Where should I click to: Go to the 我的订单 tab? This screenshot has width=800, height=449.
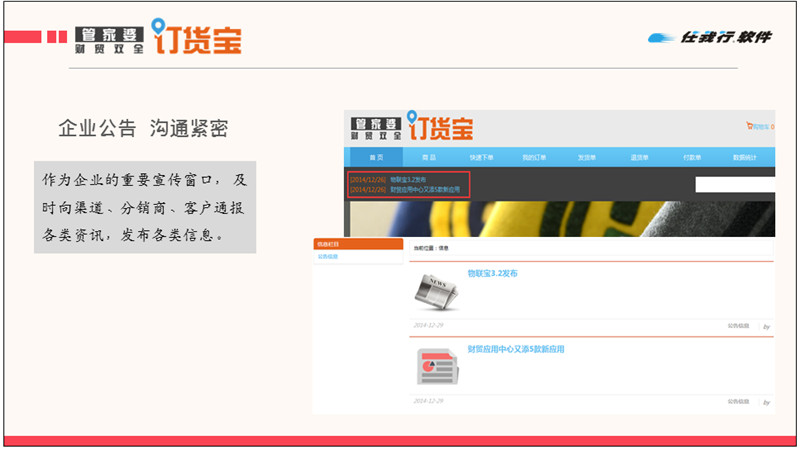tap(534, 158)
